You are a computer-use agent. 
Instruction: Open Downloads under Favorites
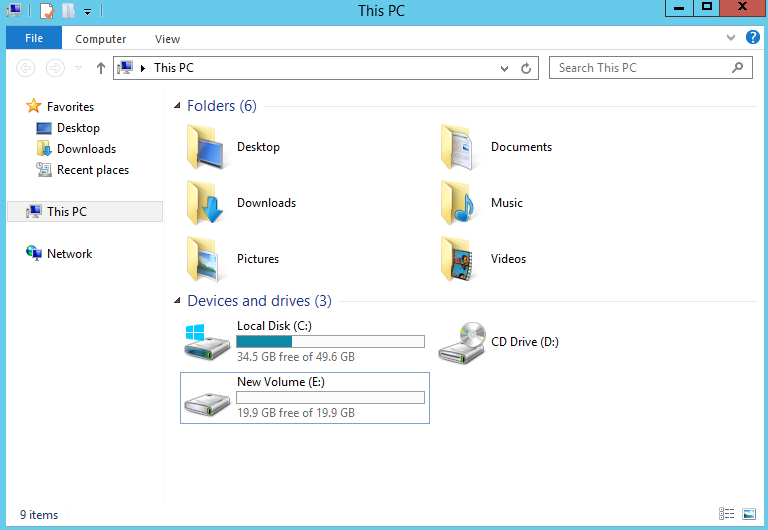86,149
